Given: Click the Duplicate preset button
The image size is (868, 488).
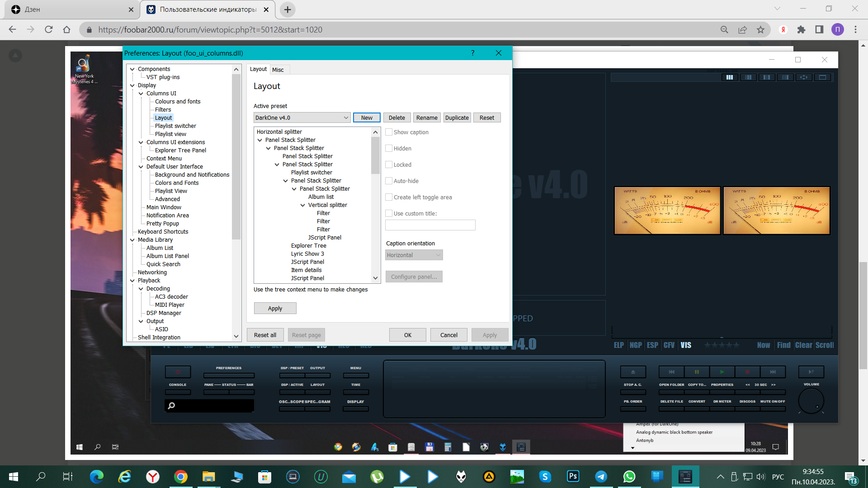Looking at the screenshot, I should point(457,117).
